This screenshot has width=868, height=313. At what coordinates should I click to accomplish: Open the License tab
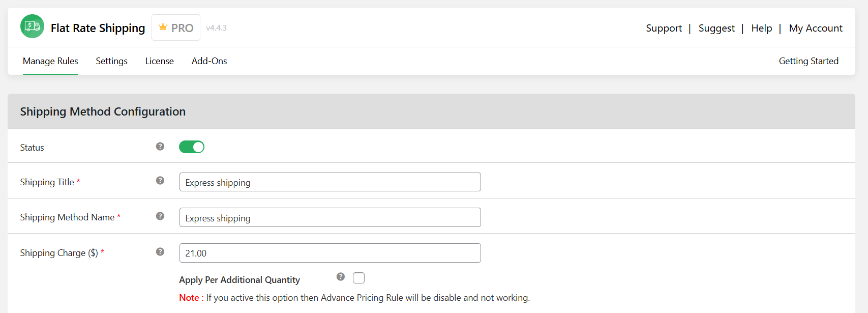159,61
